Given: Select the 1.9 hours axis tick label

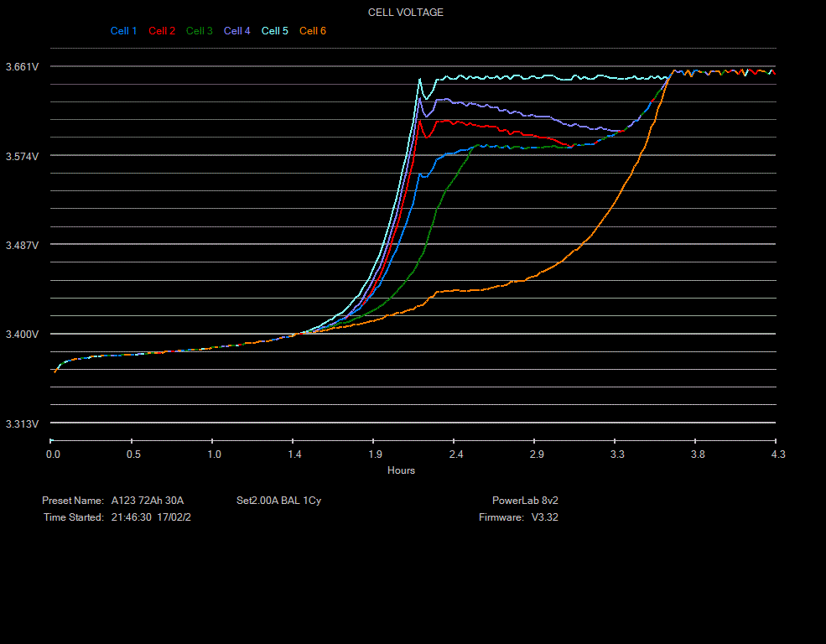Looking at the screenshot, I should tap(376, 454).
